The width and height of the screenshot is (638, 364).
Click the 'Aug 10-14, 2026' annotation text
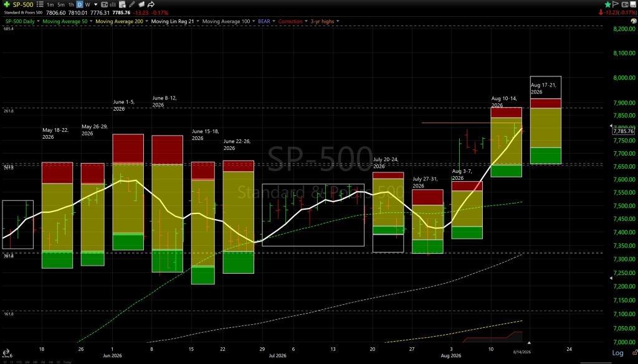(503, 101)
